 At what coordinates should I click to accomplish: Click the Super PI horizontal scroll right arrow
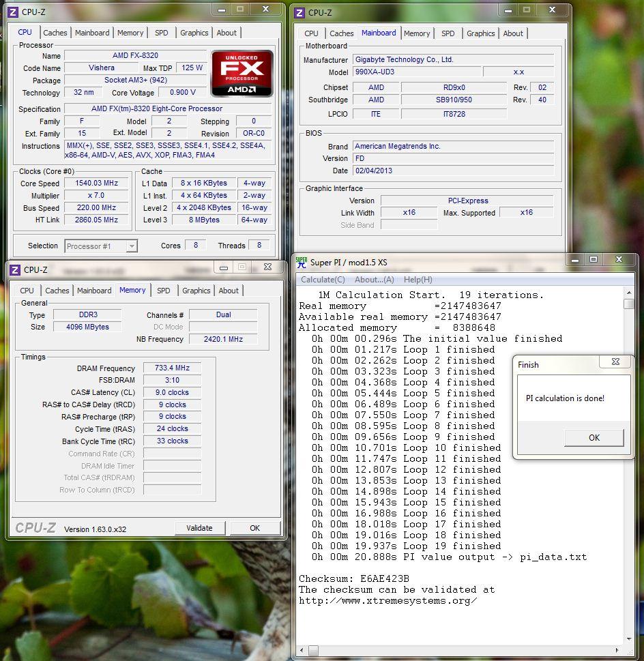pos(617,651)
